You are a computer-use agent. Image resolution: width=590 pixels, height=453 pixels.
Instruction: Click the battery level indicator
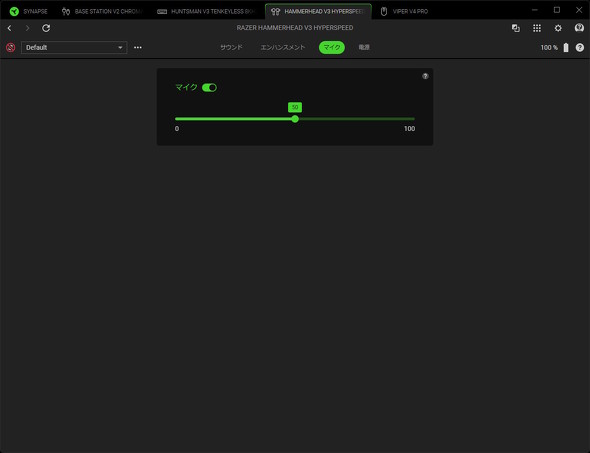tap(555, 47)
